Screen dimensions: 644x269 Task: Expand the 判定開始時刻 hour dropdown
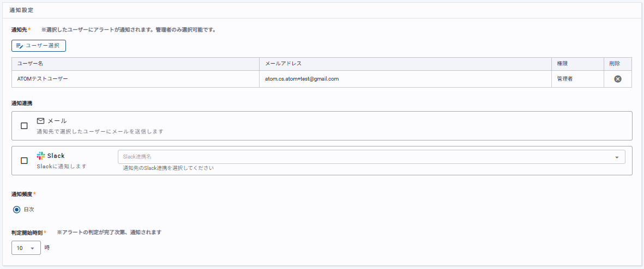[26, 248]
